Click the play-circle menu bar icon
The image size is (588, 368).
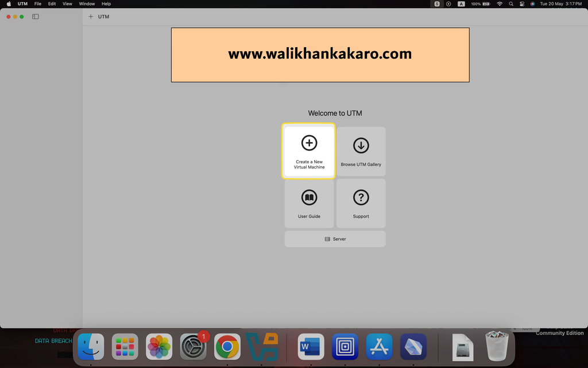click(448, 4)
